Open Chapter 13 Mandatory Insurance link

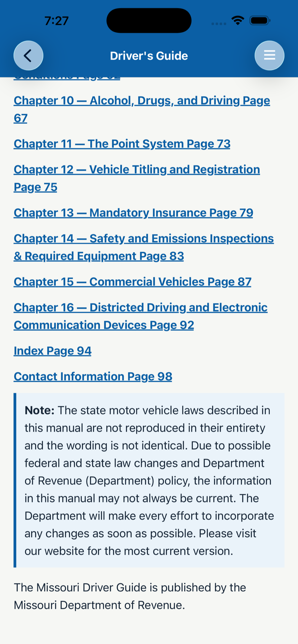[133, 213]
